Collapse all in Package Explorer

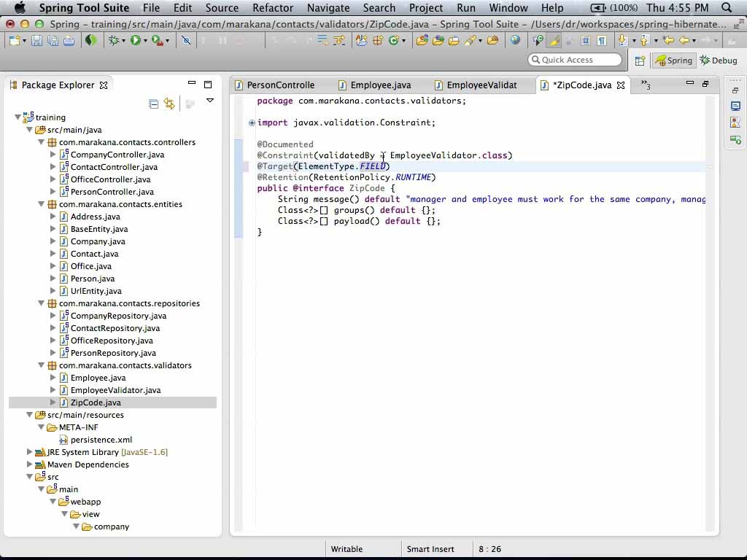(x=153, y=104)
